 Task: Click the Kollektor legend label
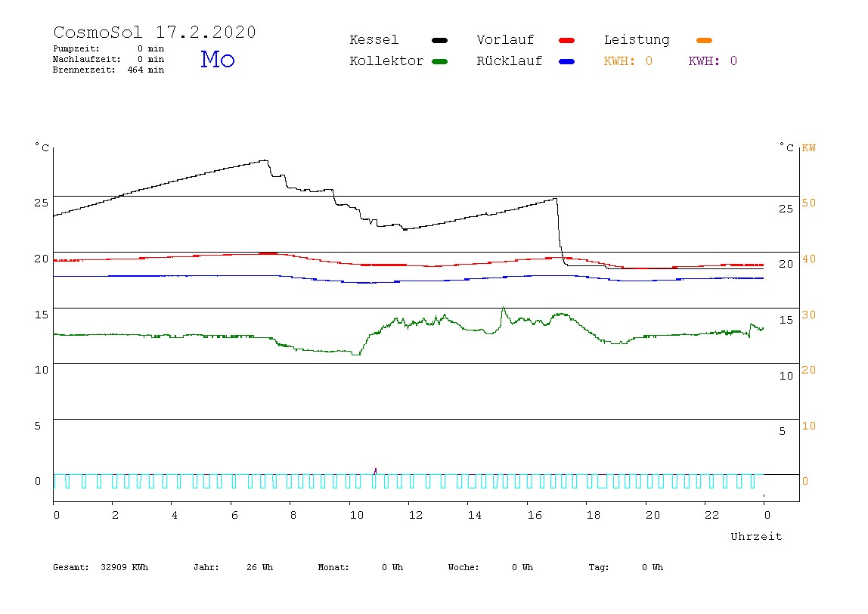click(386, 61)
